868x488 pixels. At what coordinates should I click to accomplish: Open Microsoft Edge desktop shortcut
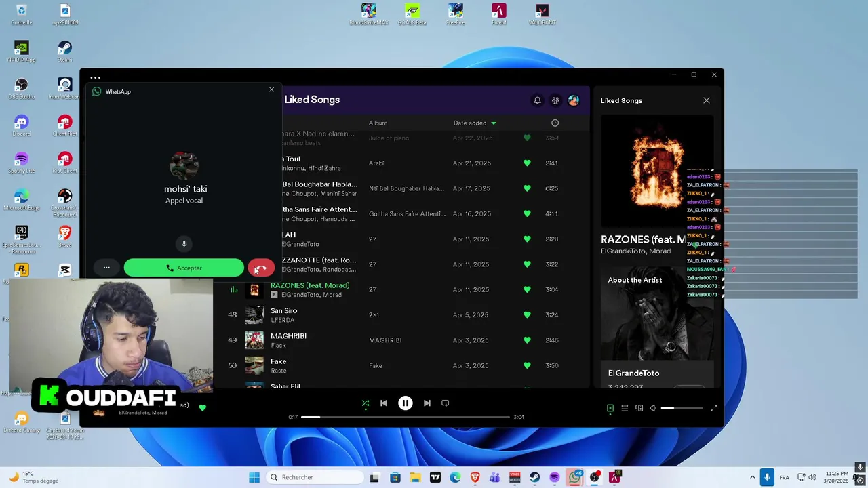click(x=21, y=200)
